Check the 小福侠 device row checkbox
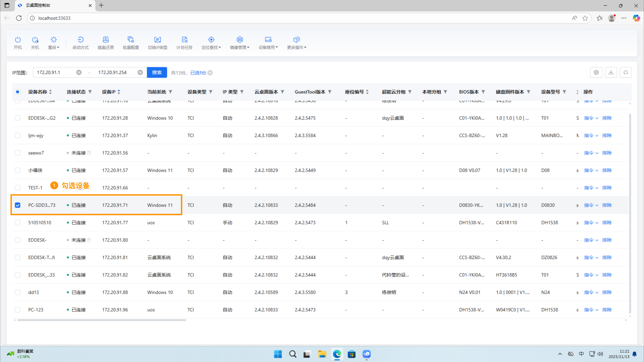The height and width of the screenshot is (362, 644). point(17,170)
